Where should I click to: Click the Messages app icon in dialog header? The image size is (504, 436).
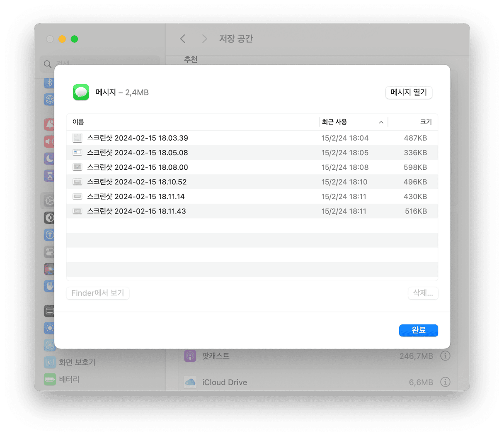(81, 92)
